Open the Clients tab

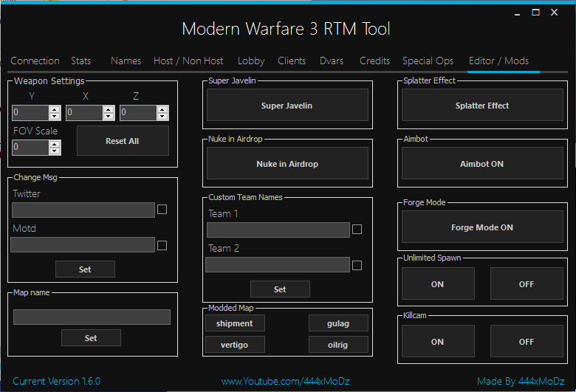pyautogui.click(x=292, y=61)
